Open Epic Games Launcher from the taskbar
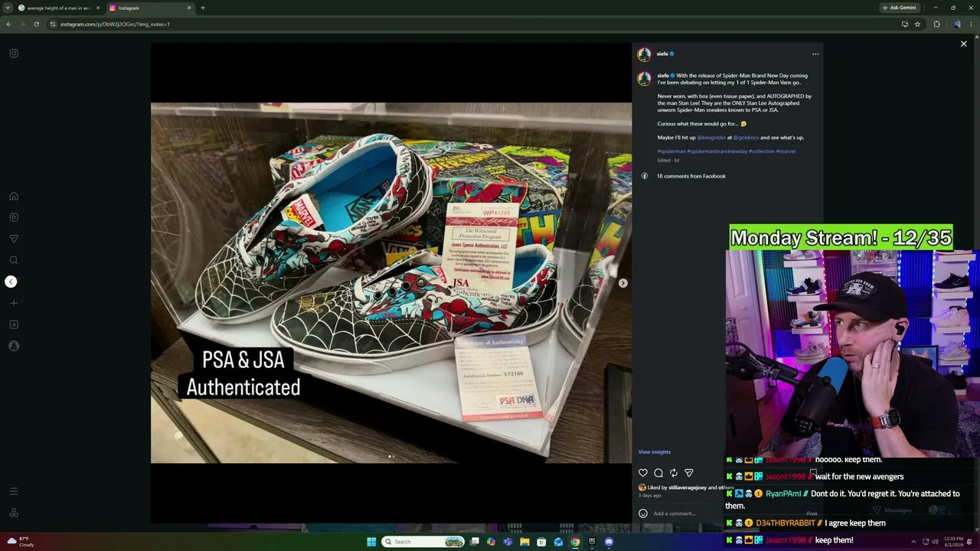This screenshot has width=980, height=551. click(592, 542)
